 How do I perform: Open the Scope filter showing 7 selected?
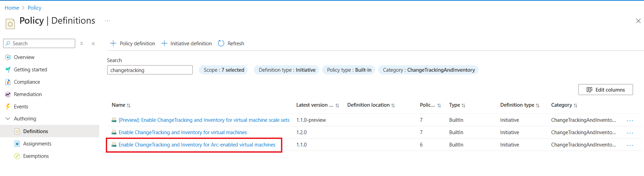[224, 70]
